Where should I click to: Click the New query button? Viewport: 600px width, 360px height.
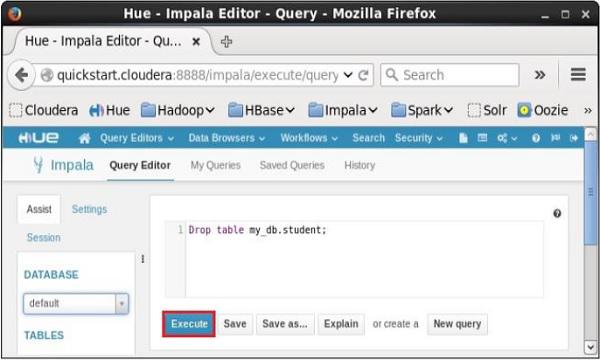click(457, 324)
